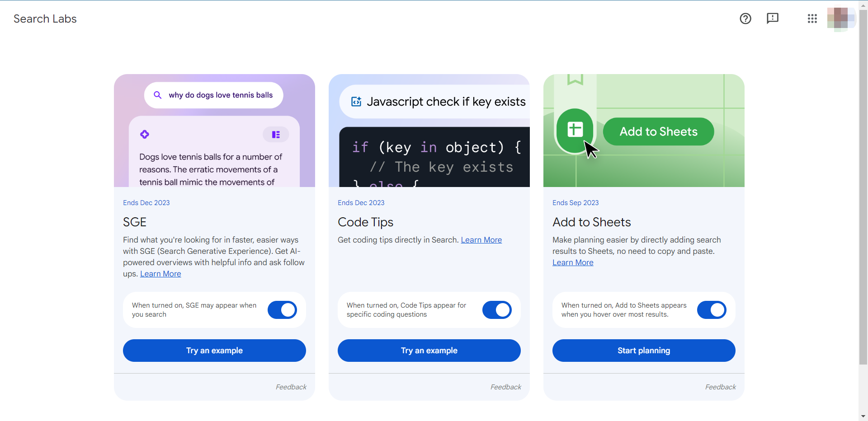
Task: Click the layout toggle icon in SGE preview
Action: click(x=276, y=135)
